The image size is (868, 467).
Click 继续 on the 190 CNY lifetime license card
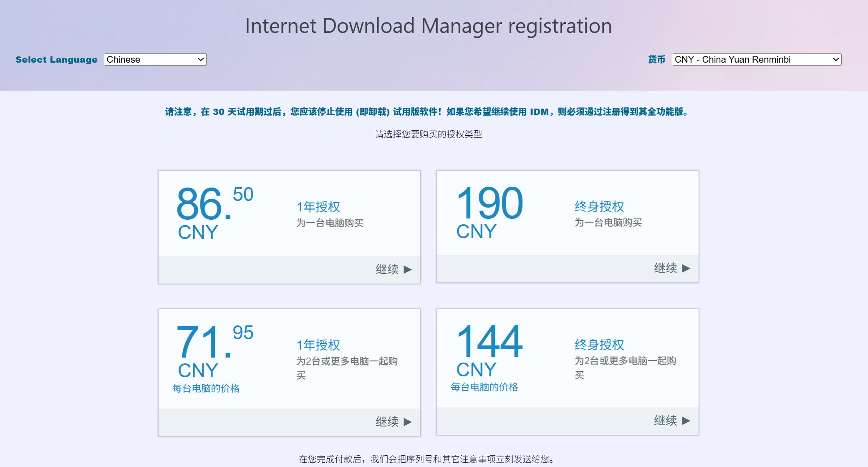coord(665,268)
